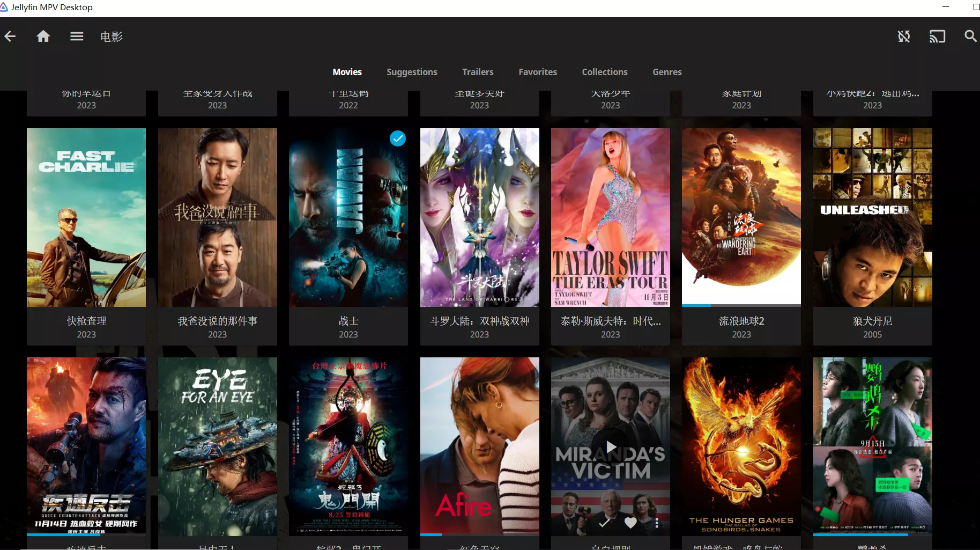Mark Miranda's Victim as played checkmark
This screenshot has height=550, width=980.
point(604,522)
